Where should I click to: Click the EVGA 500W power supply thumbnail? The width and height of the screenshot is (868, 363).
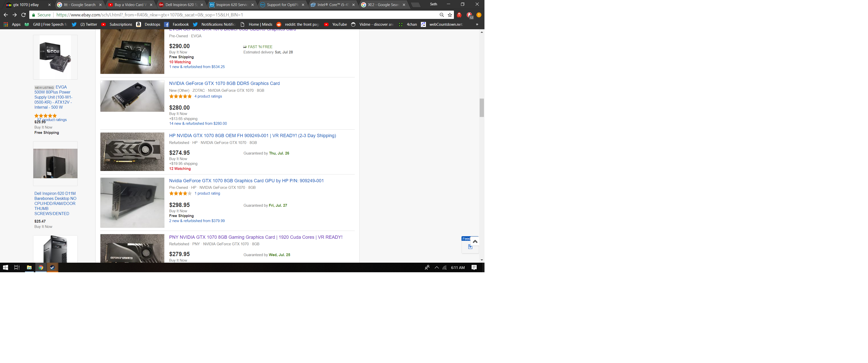[55, 57]
